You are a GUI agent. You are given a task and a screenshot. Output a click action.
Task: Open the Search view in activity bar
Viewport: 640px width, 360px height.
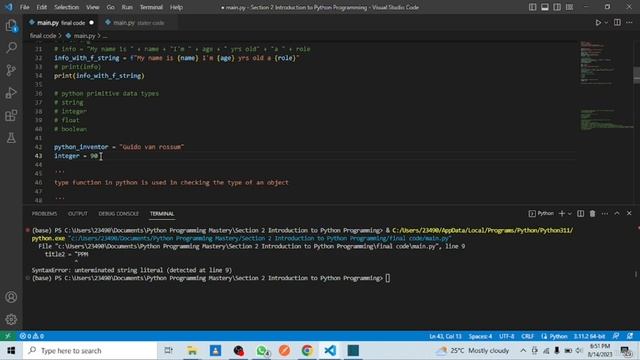pyautogui.click(x=11, y=47)
